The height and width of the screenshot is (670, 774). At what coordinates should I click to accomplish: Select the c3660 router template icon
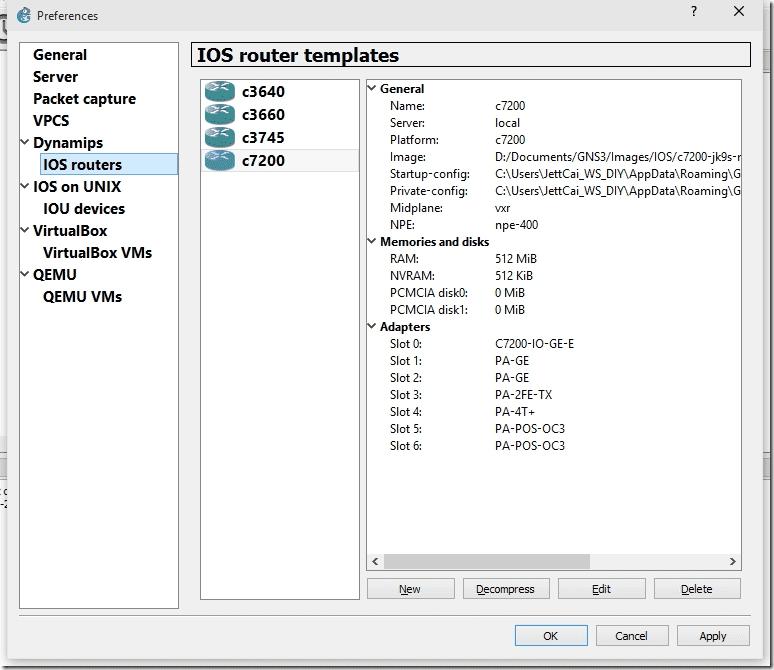[219, 115]
